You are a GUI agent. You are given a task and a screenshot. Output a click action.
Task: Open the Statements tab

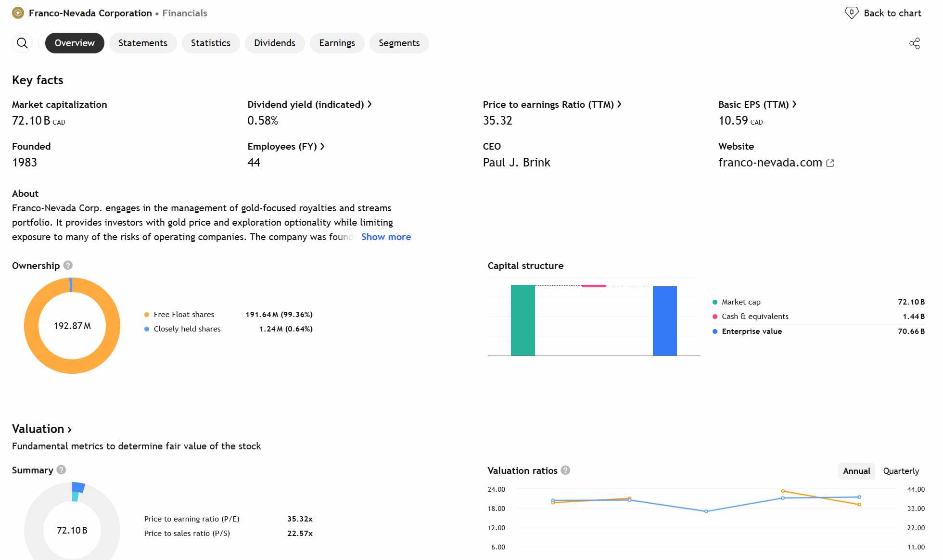tap(143, 43)
